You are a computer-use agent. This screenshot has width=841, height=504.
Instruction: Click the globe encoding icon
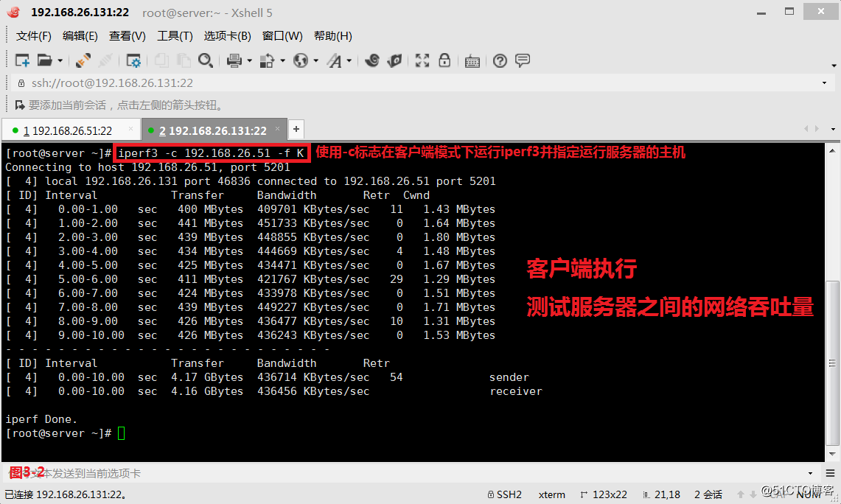[301, 60]
